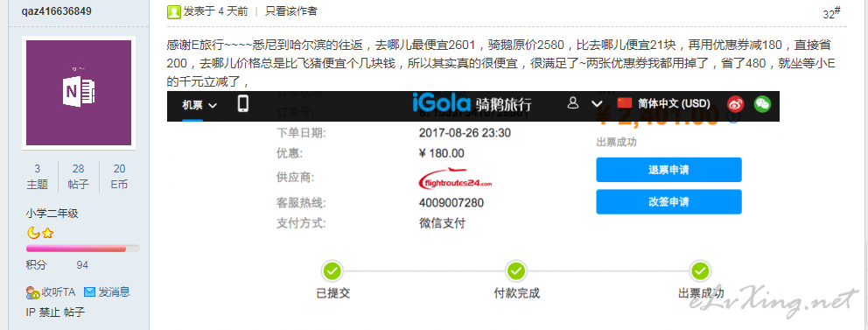This screenshot has width=868, height=330.
Task: Click the 出票成功 green checkmark step
Action: point(700,270)
